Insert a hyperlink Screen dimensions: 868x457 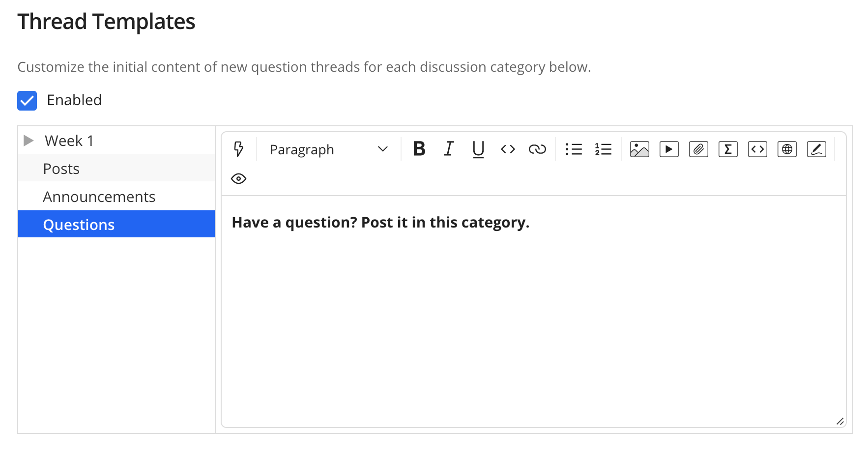tap(537, 149)
